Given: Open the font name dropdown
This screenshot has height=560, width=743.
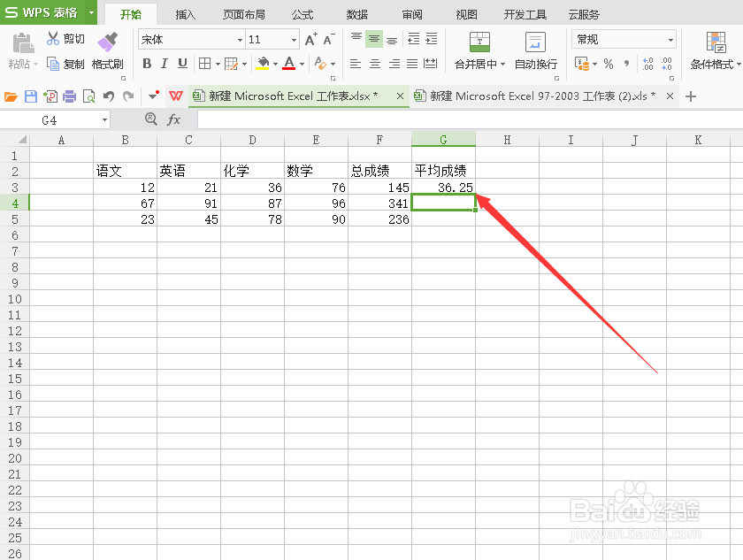Looking at the screenshot, I should pos(240,40).
